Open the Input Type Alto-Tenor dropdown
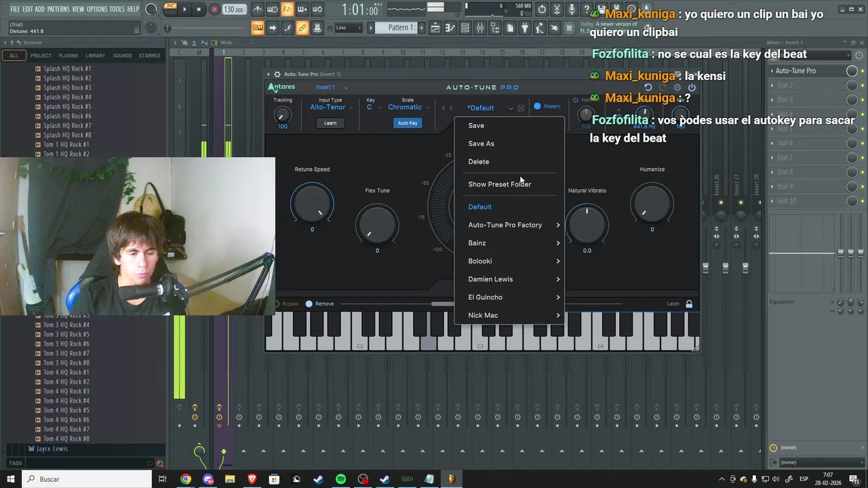Viewport: 868px width, 488px height. coord(331,107)
